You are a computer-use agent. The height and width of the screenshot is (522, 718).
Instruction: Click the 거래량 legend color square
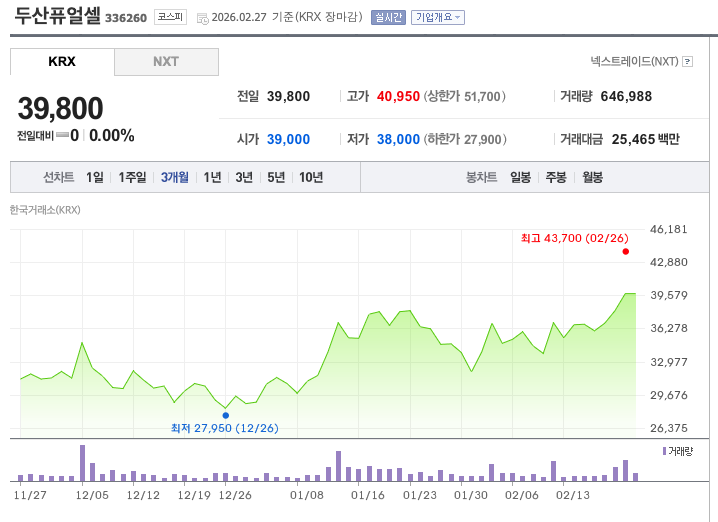(664, 451)
